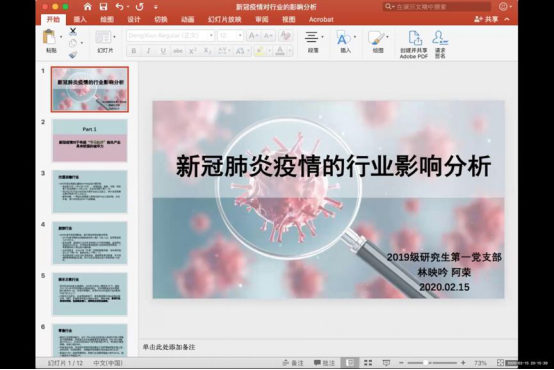Click the Cut scissors icon
The height and width of the screenshot is (370, 554).
pos(73,31)
